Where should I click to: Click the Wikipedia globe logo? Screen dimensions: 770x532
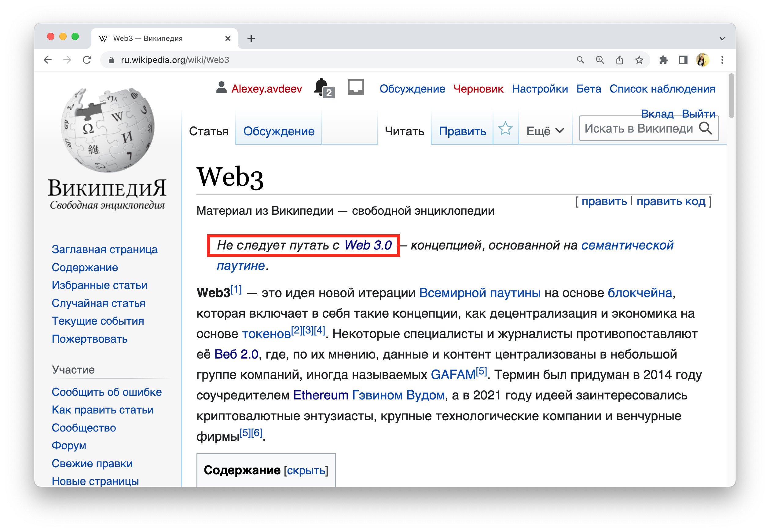tap(107, 130)
